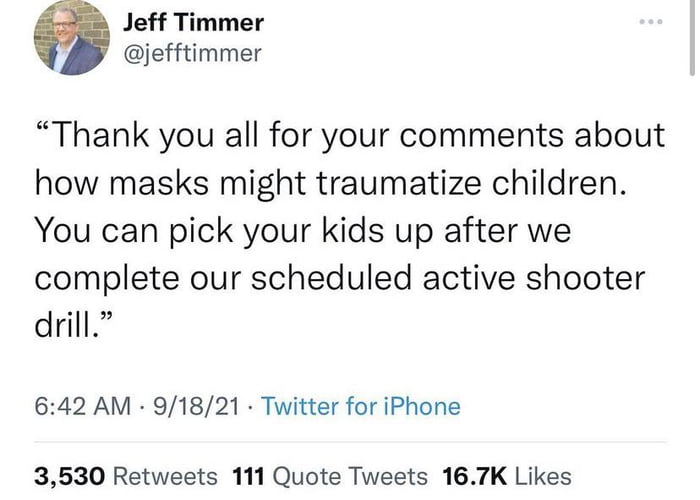Click the 16.7K likes count number

pyautogui.click(x=475, y=476)
